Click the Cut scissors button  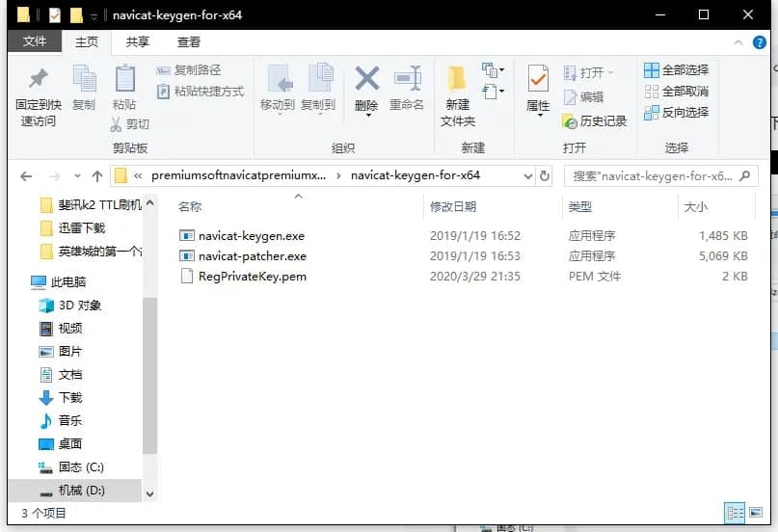pyautogui.click(x=129, y=124)
